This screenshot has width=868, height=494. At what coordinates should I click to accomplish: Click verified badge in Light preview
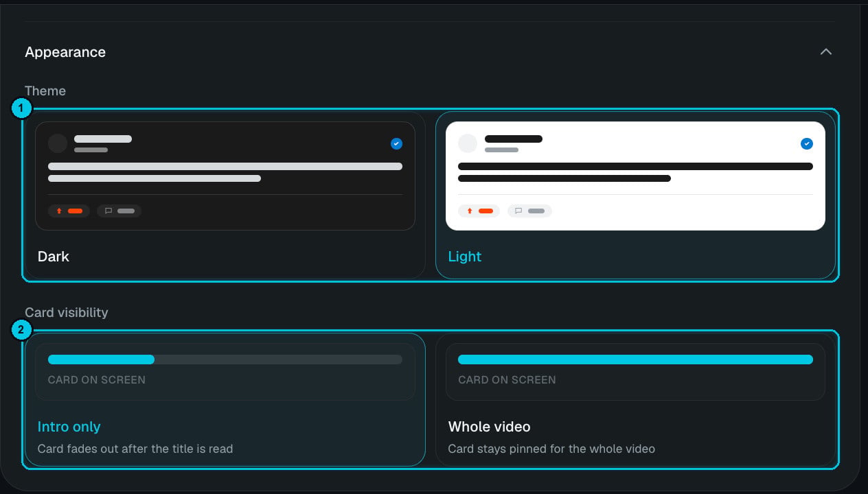pyautogui.click(x=807, y=143)
